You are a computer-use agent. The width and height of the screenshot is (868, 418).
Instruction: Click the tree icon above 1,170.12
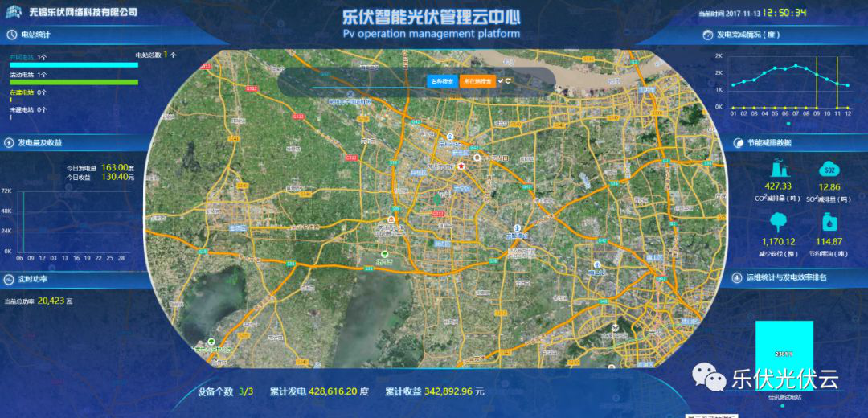coord(778,222)
